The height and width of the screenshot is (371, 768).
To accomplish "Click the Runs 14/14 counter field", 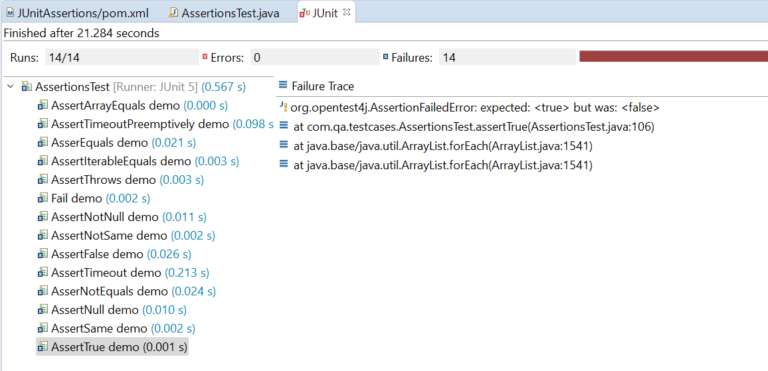I will pos(122,58).
